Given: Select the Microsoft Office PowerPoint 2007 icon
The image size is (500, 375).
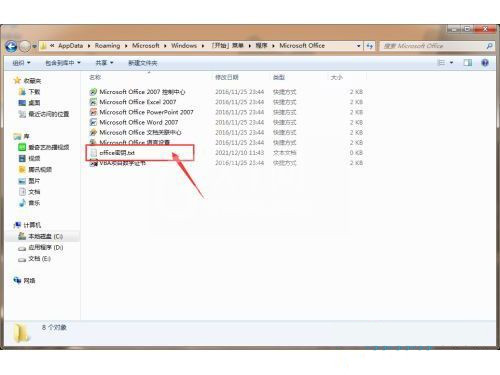Looking at the screenshot, I should tap(93, 112).
